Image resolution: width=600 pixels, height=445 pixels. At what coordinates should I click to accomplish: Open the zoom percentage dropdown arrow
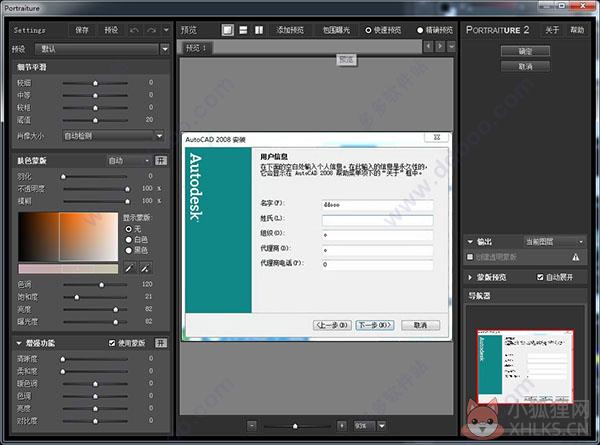(382, 425)
